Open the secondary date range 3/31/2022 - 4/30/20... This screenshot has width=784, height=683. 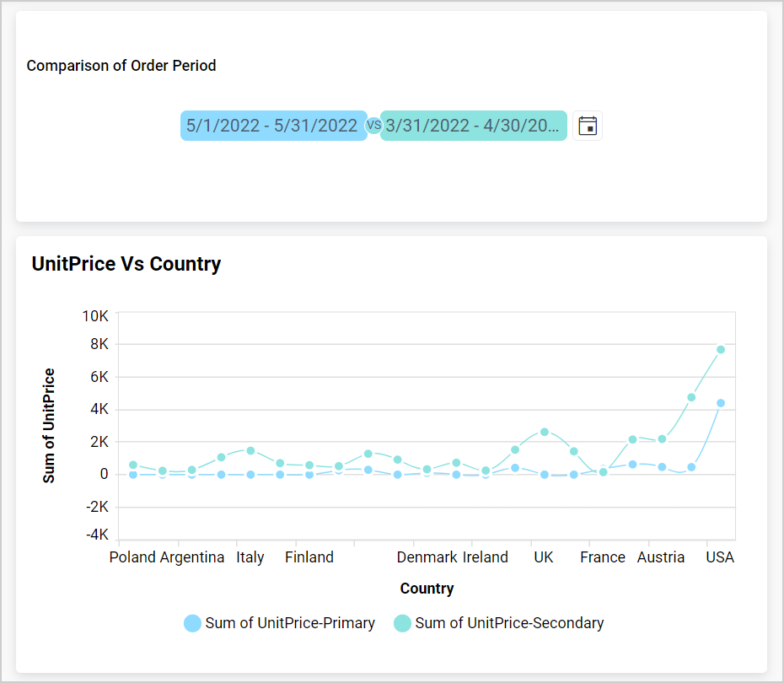pyautogui.click(x=474, y=125)
